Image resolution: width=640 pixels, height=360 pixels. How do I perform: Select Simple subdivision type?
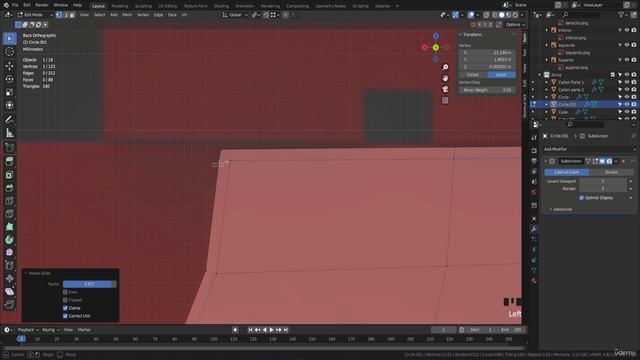tap(611, 172)
